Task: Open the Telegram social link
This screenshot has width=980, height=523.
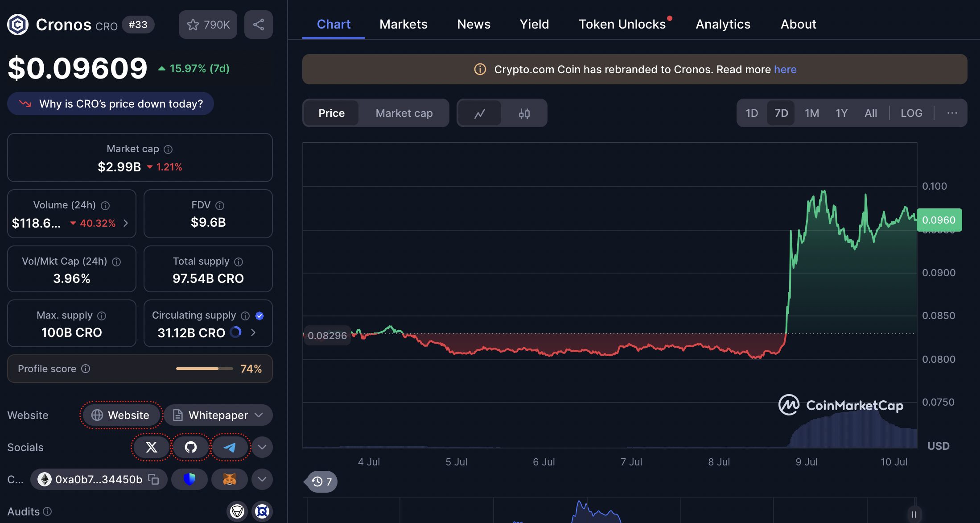Action: click(230, 447)
